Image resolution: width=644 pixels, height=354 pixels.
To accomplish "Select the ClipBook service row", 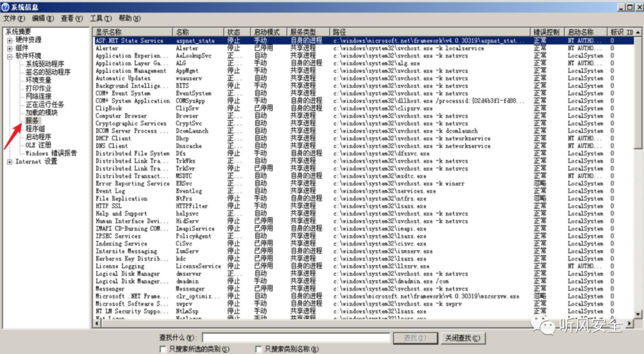I will (x=364, y=109).
